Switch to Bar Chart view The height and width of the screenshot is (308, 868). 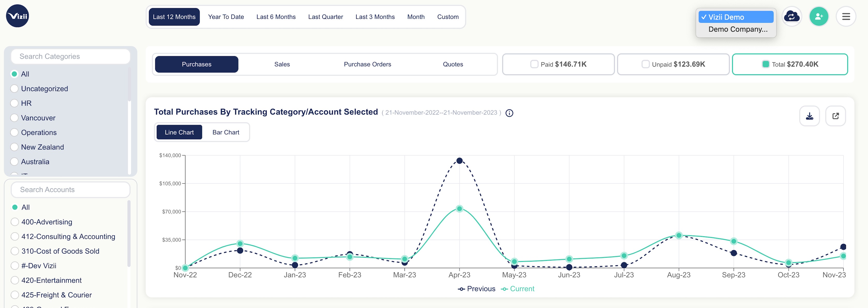click(226, 132)
